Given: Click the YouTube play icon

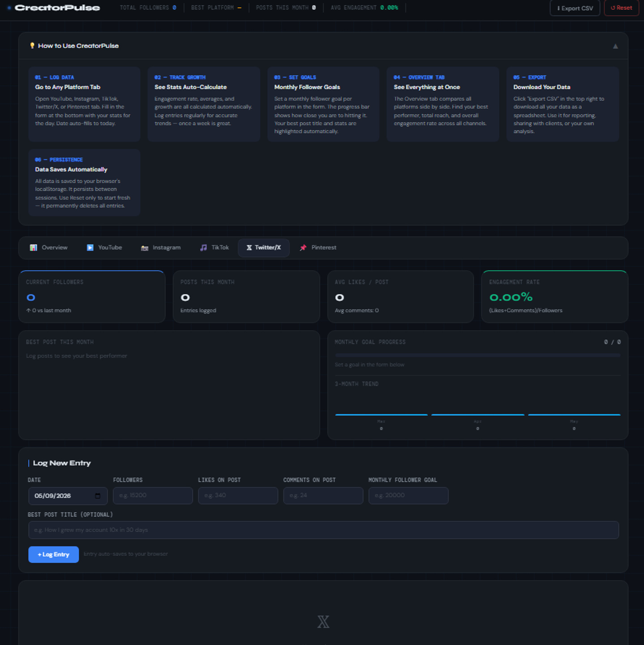Looking at the screenshot, I should coord(90,248).
